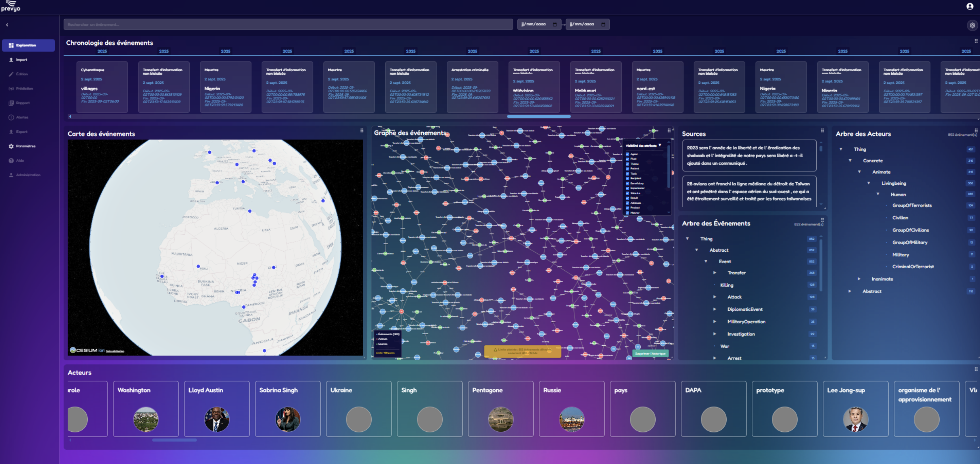Collapse Visibilité des attributs dropdown arrow
This screenshot has height=464, width=980.
click(x=660, y=145)
